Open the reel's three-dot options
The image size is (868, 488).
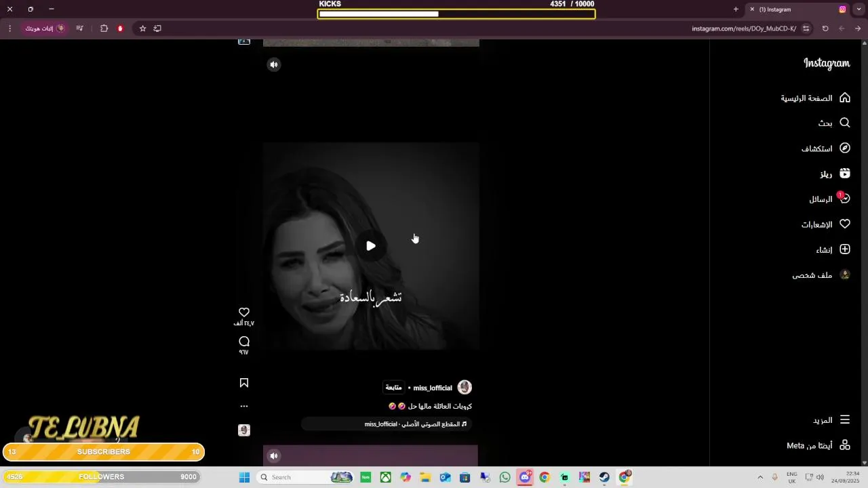pyautogui.click(x=244, y=406)
